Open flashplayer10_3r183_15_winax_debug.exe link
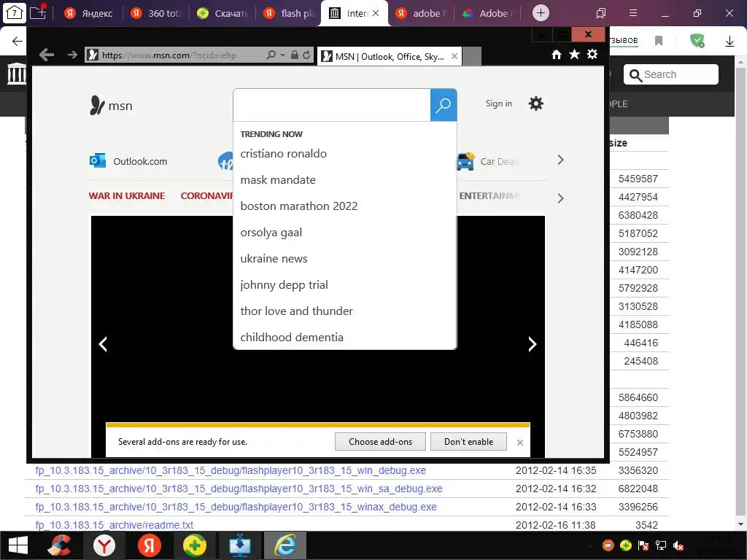The width and height of the screenshot is (747, 560). pyautogui.click(x=236, y=507)
